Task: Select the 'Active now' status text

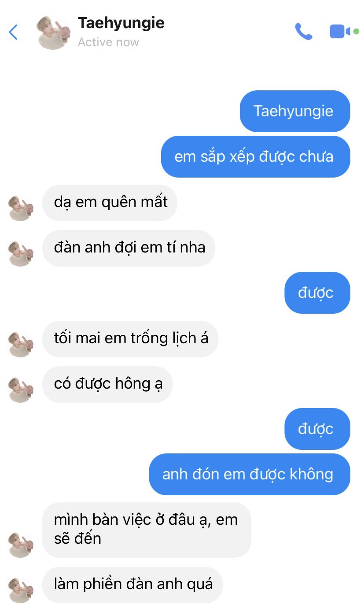Action: (x=108, y=42)
